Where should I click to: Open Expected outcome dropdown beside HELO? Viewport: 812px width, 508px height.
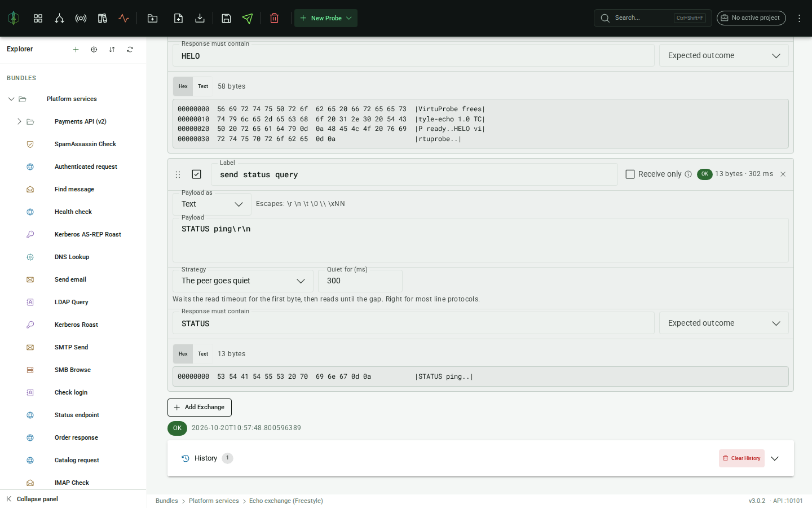[724, 55]
